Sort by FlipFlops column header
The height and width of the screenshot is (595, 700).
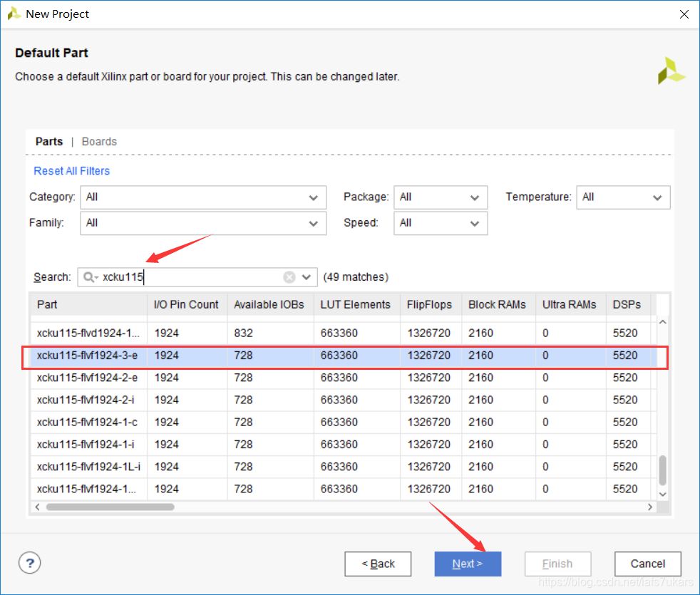(431, 304)
